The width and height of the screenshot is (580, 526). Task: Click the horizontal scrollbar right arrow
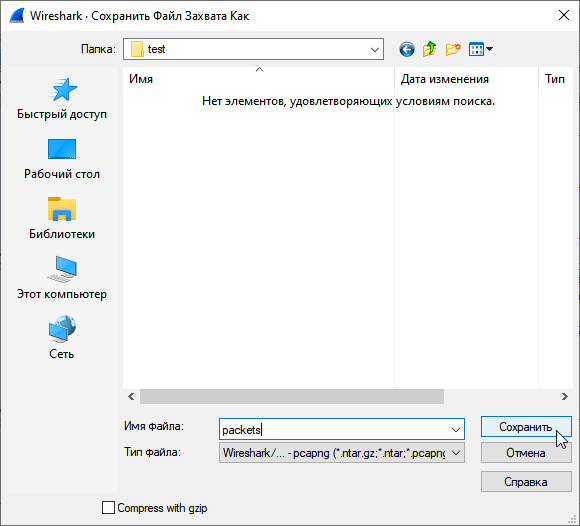564,397
